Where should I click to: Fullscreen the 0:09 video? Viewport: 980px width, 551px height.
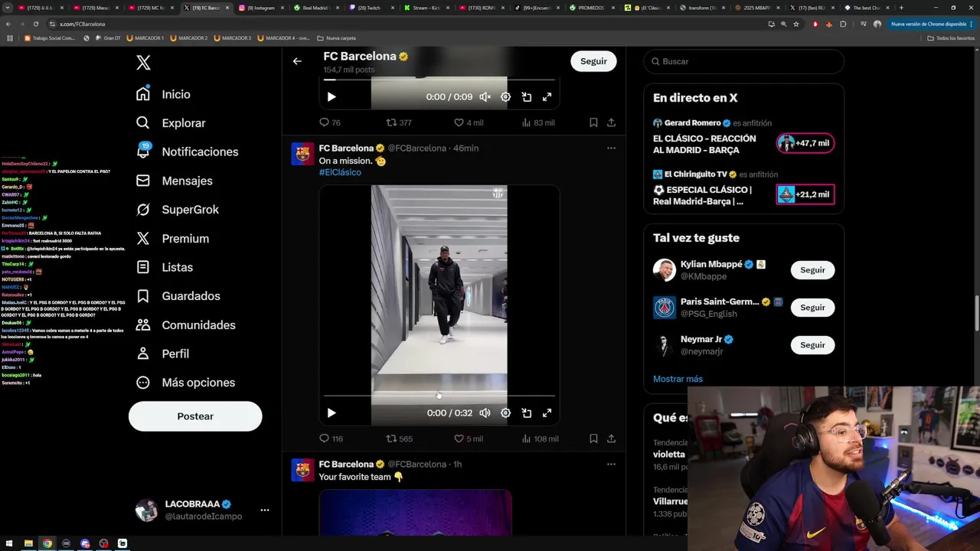point(547,97)
